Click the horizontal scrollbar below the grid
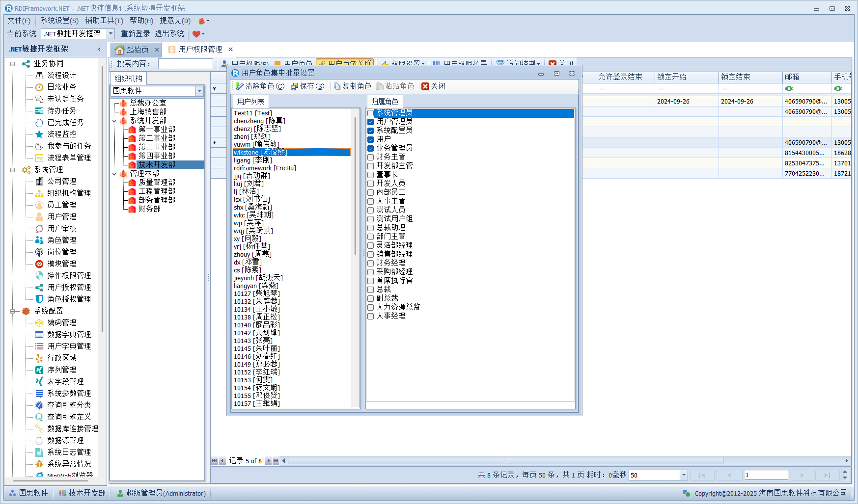Image resolution: width=858 pixels, height=504 pixels. 505,461
